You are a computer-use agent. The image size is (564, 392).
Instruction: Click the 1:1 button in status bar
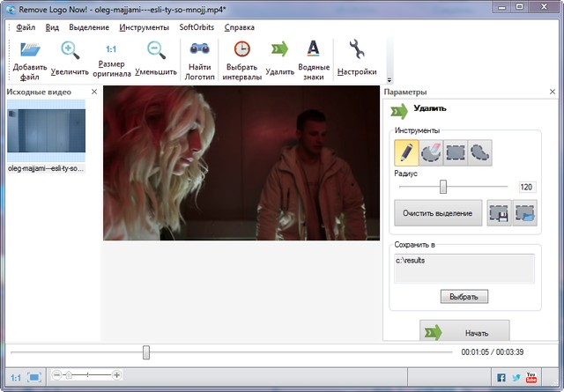click(16, 378)
